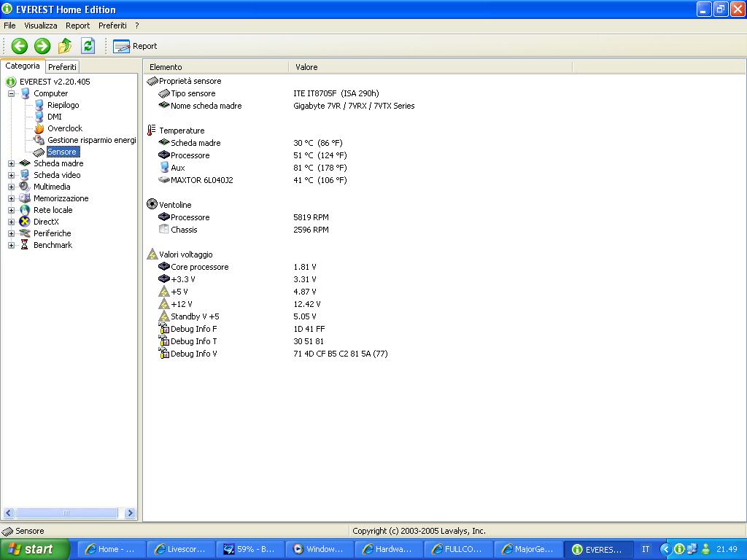Click the Periferiche devices icon
Image resolution: width=747 pixels, height=560 pixels.
[x=25, y=233]
